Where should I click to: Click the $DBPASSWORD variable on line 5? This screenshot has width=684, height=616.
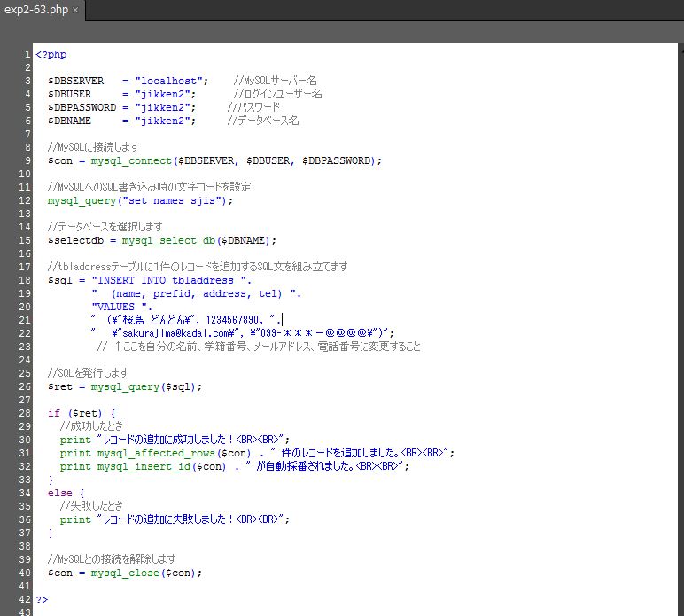tap(82, 107)
